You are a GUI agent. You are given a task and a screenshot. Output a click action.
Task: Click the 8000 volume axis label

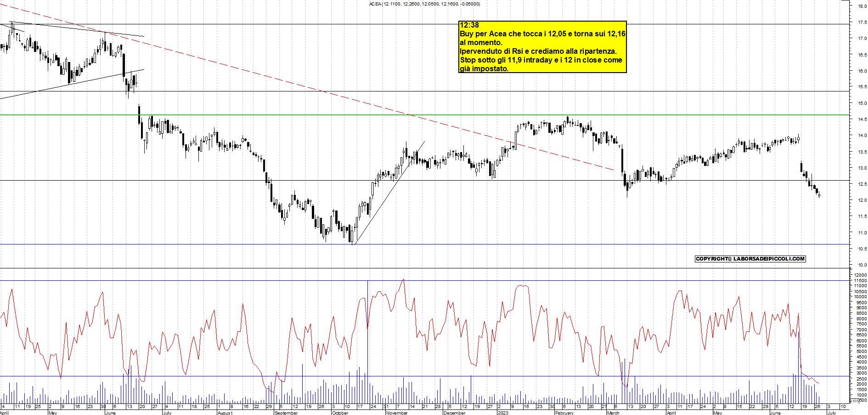pyautogui.click(x=862, y=318)
